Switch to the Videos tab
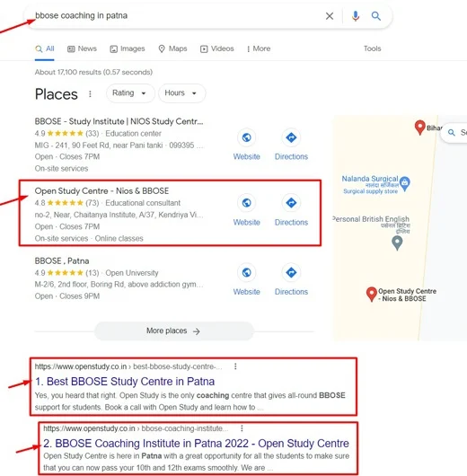 pyautogui.click(x=217, y=48)
